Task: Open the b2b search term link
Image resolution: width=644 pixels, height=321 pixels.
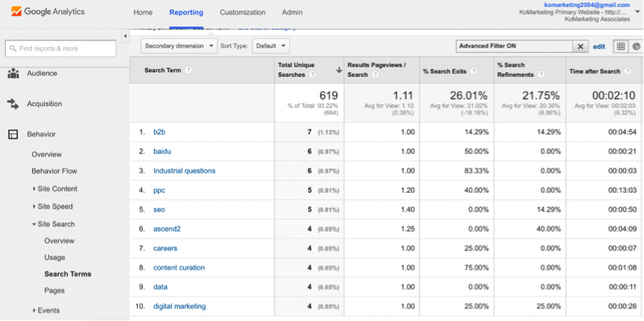Action: 159,132
